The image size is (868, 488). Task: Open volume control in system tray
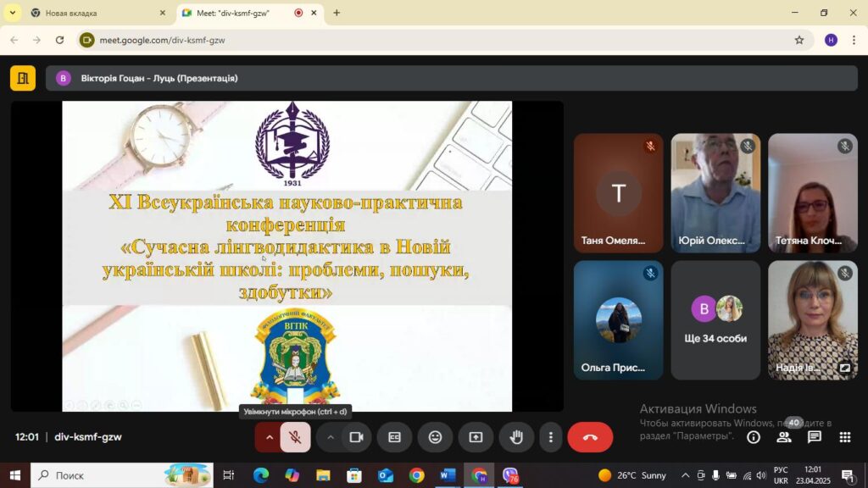pos(761,475)
